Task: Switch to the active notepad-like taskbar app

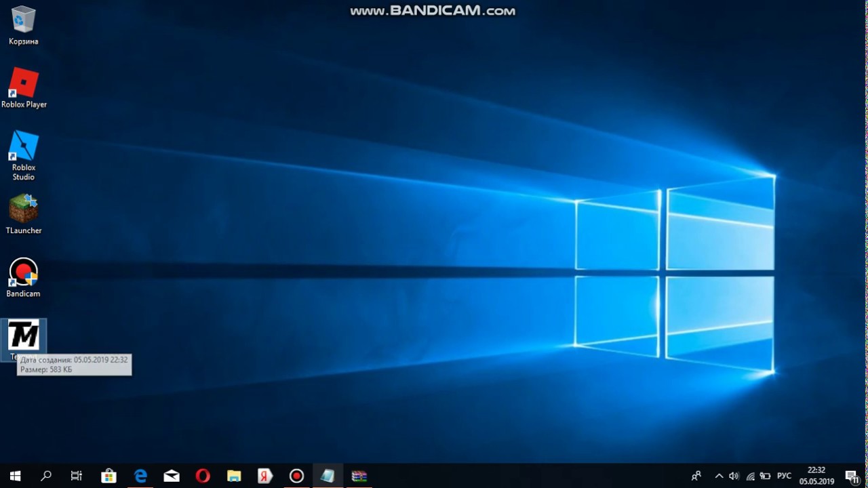Action: (x=328, y=476)
